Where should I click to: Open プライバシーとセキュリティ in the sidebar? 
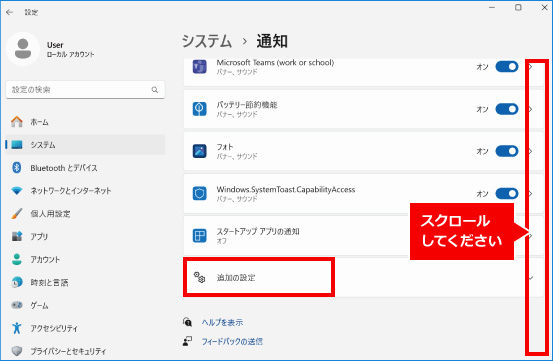(85, 351)
